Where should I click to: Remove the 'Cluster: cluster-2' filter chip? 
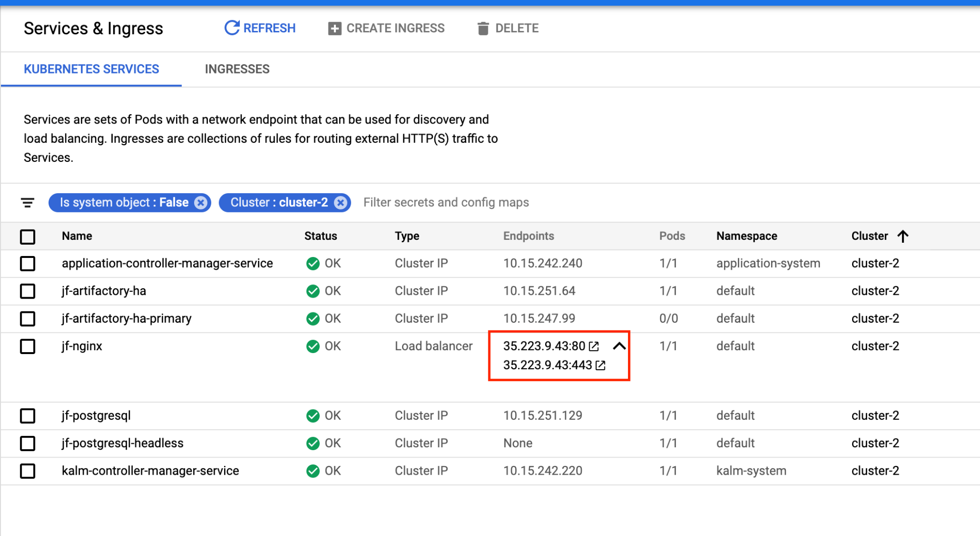[341, 203]
